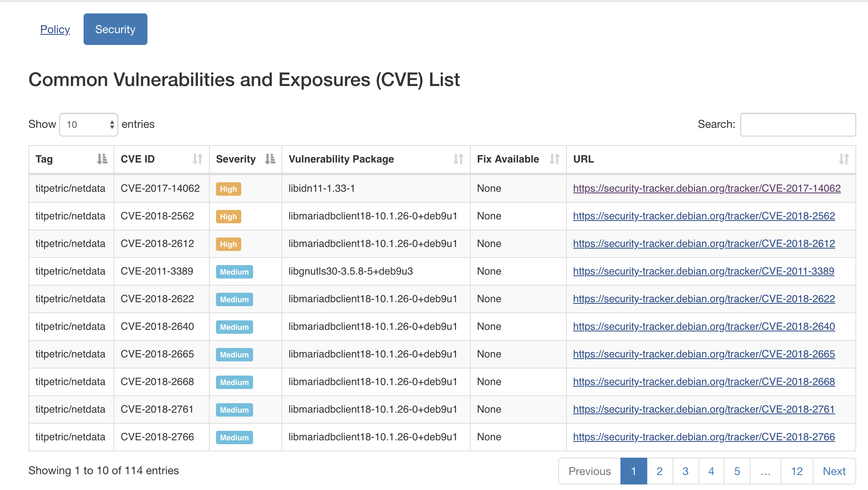Sort by CVE ID arrows icon

pos(197,159)
